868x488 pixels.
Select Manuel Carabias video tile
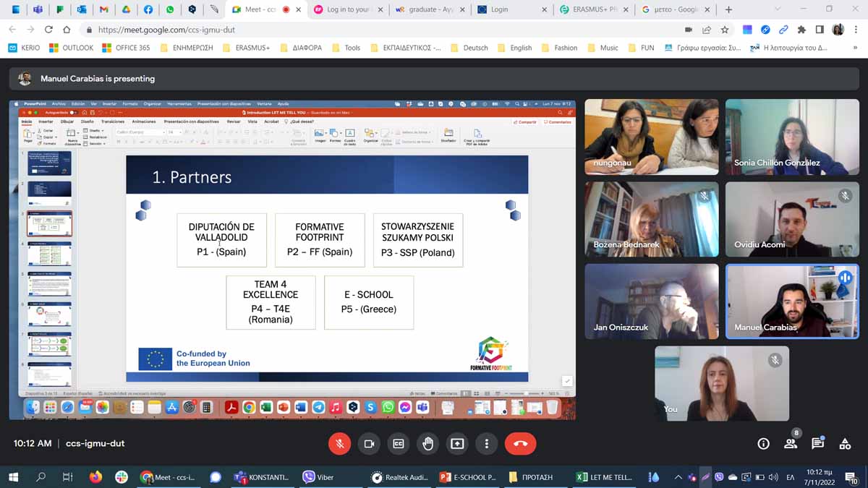point(792,301)
